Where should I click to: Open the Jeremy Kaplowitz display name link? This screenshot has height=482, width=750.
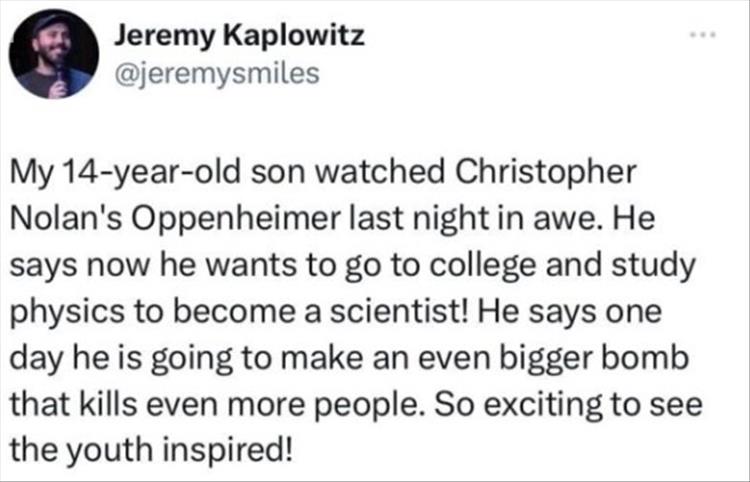coord(238,37)
